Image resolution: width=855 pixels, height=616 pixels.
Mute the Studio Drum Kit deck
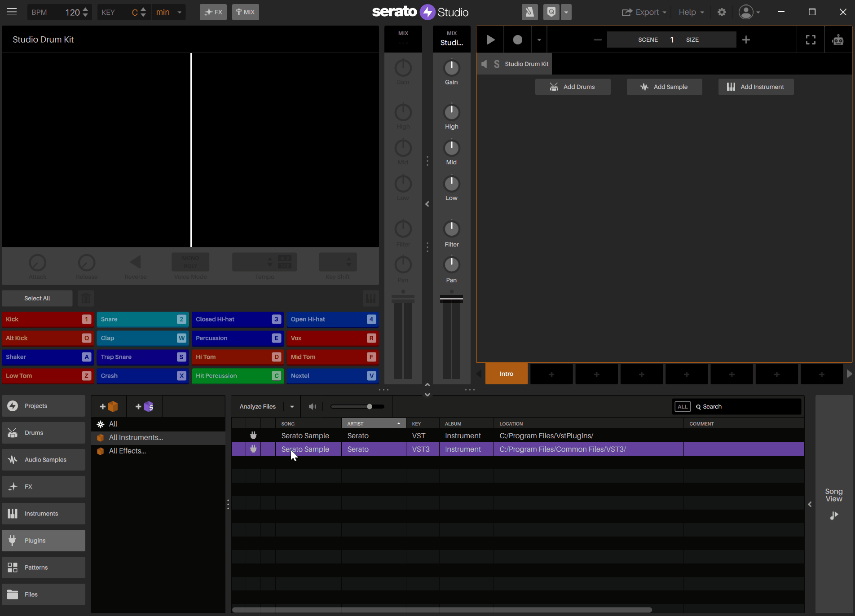[484, 64]
